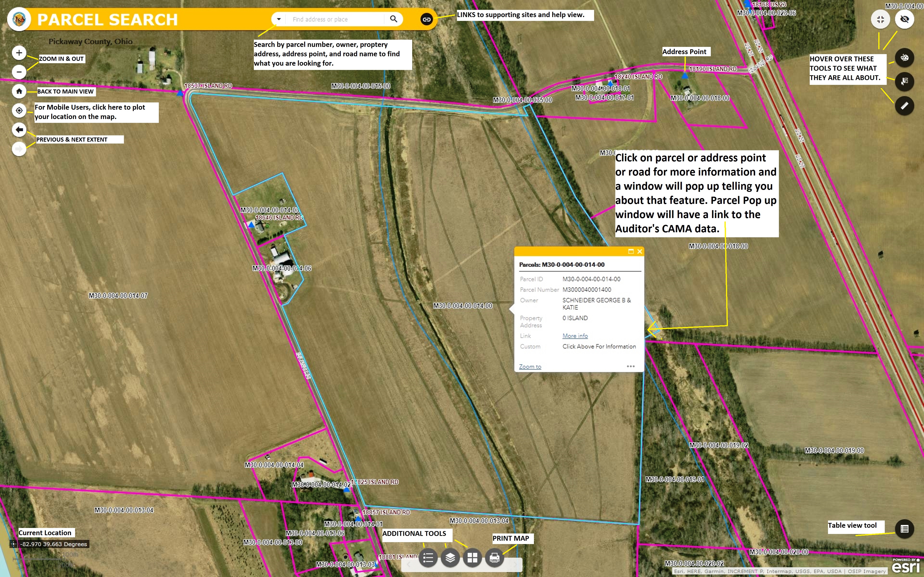Click the zoom in plus button

pos(19,53)
